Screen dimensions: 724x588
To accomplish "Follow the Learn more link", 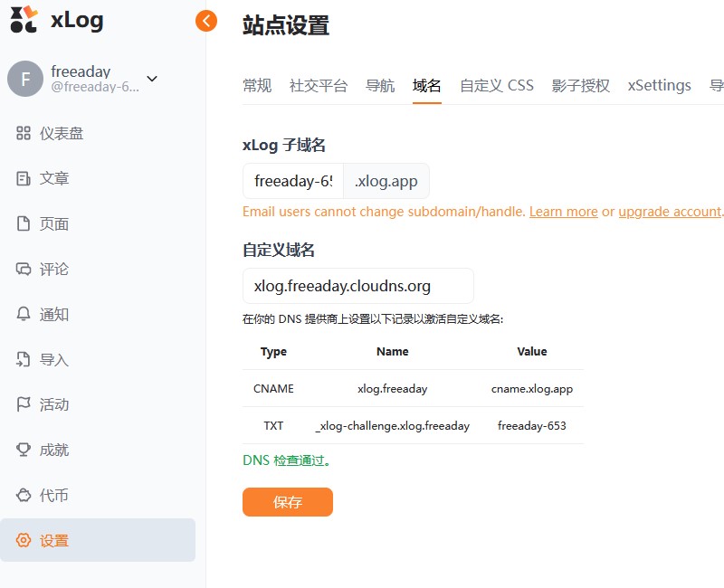I will point(563,212).
